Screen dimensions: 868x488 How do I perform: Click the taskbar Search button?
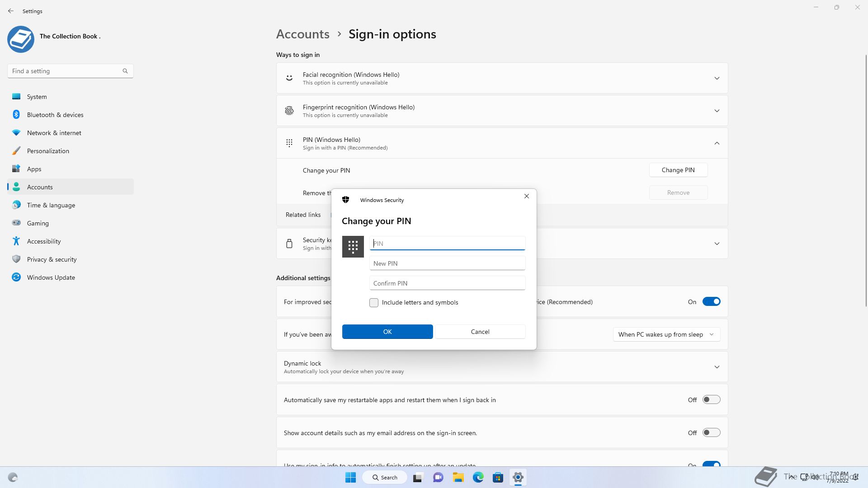[x=385, y=477]
